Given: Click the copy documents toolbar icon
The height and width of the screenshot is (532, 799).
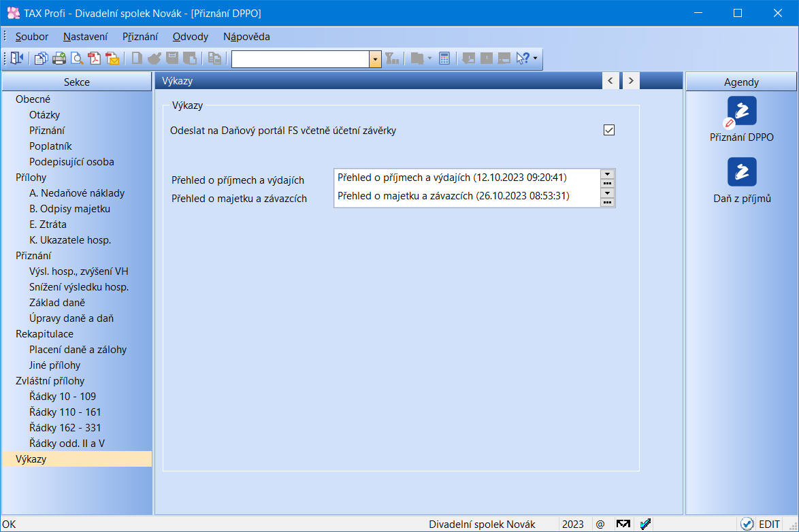Looking at the screenshot, I should (42, 59).
